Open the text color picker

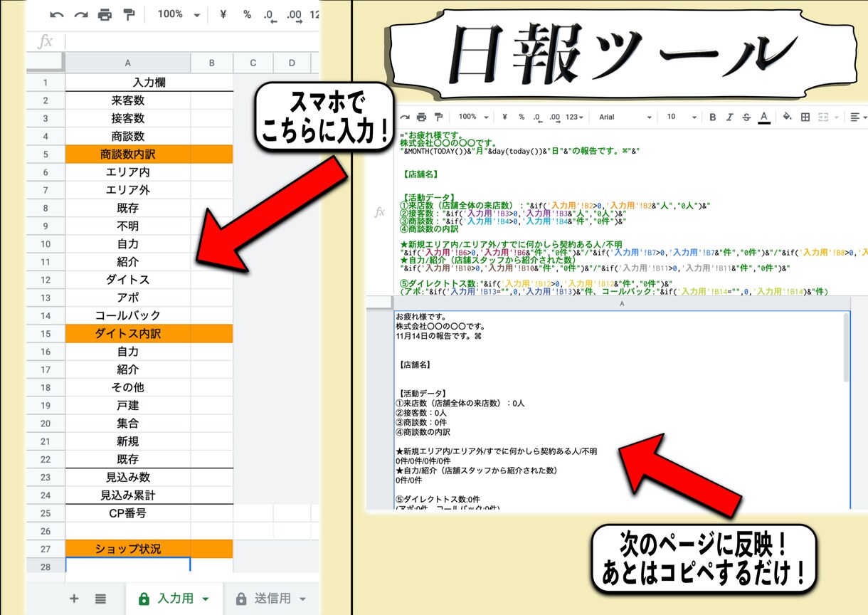coord(764,117)
